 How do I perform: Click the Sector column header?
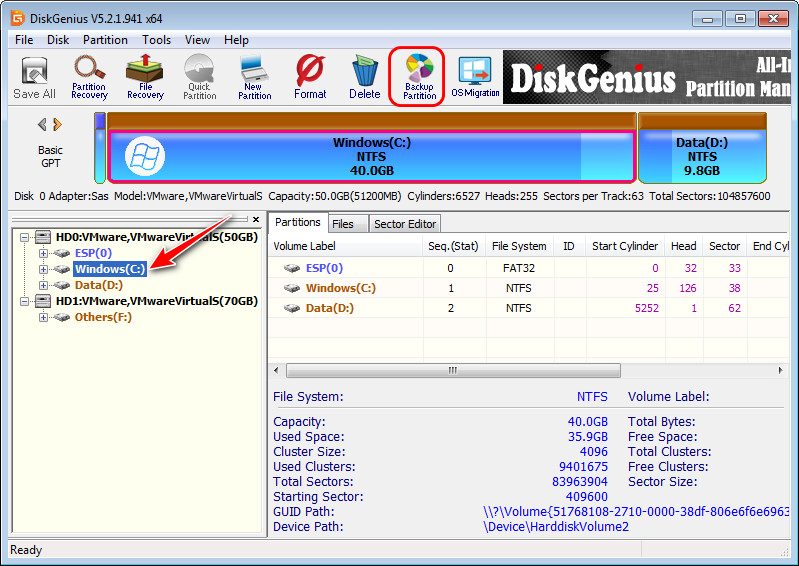click(724, 247)
